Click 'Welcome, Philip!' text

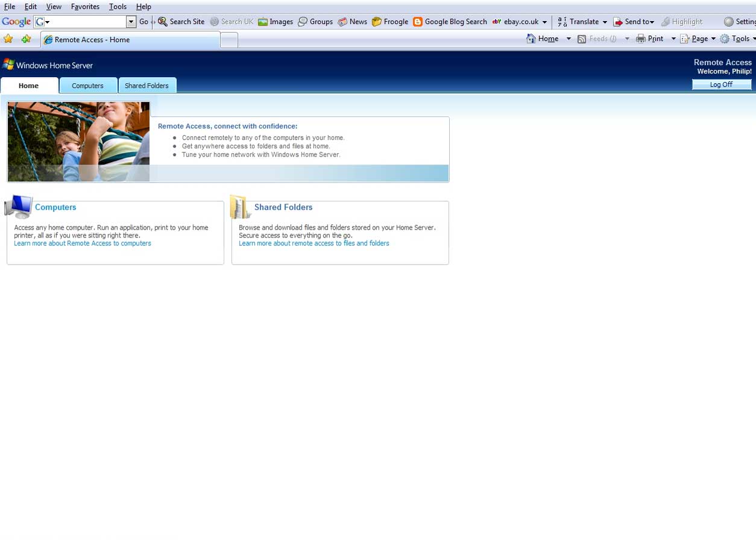pos(725,71)
